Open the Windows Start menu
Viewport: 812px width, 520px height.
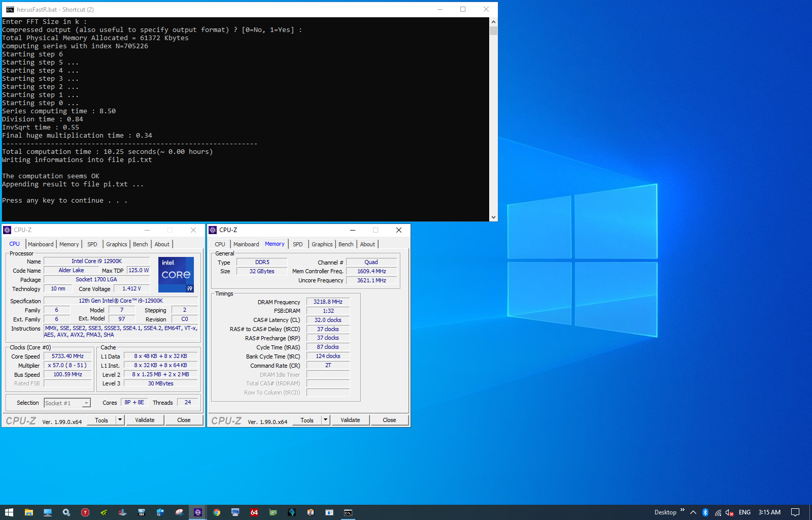pos(9,512)
